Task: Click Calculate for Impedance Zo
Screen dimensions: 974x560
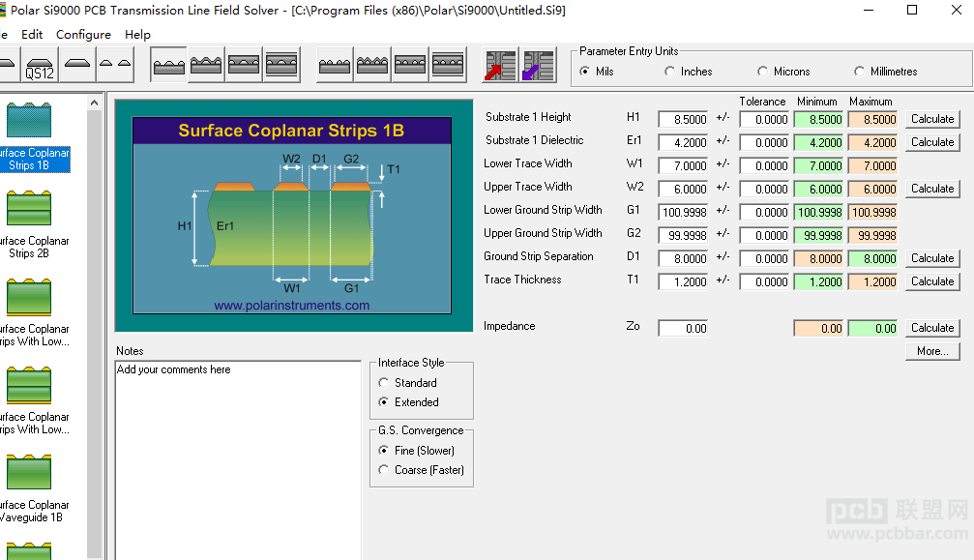Action: click(x=932, y=328)
